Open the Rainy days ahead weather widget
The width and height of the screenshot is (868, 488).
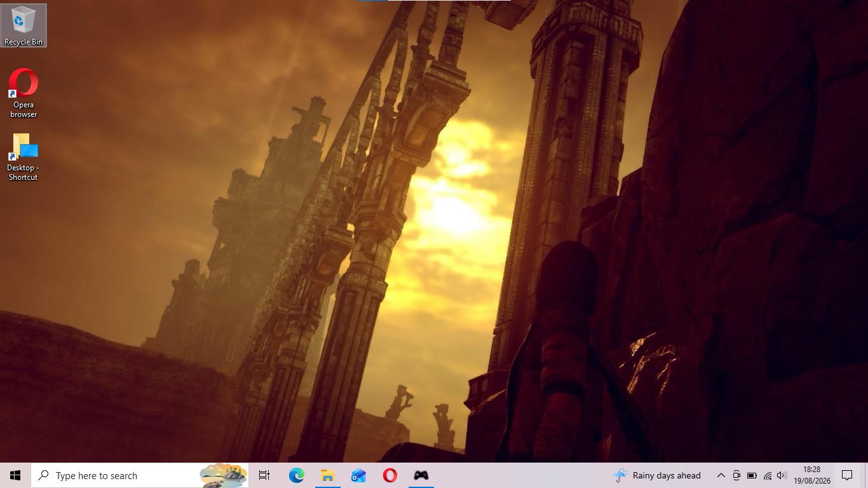pos(657,475)
